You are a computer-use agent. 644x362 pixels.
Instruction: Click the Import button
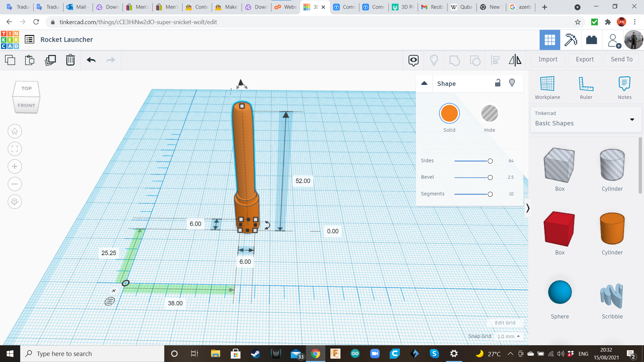[548, 59]
